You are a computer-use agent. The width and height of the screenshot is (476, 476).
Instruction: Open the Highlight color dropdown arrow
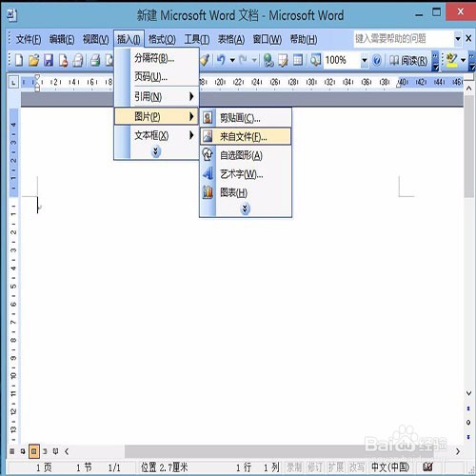point(463,60)
